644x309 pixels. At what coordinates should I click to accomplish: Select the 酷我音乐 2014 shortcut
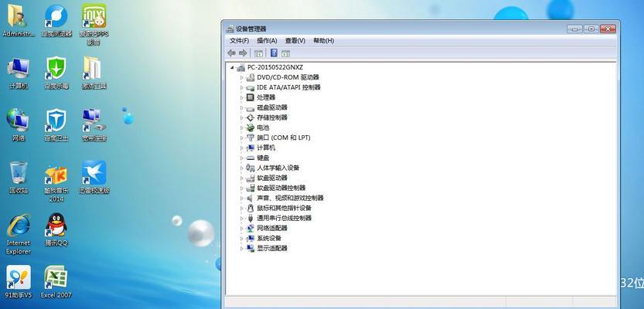pyautogui.click(x=56, y=182)
